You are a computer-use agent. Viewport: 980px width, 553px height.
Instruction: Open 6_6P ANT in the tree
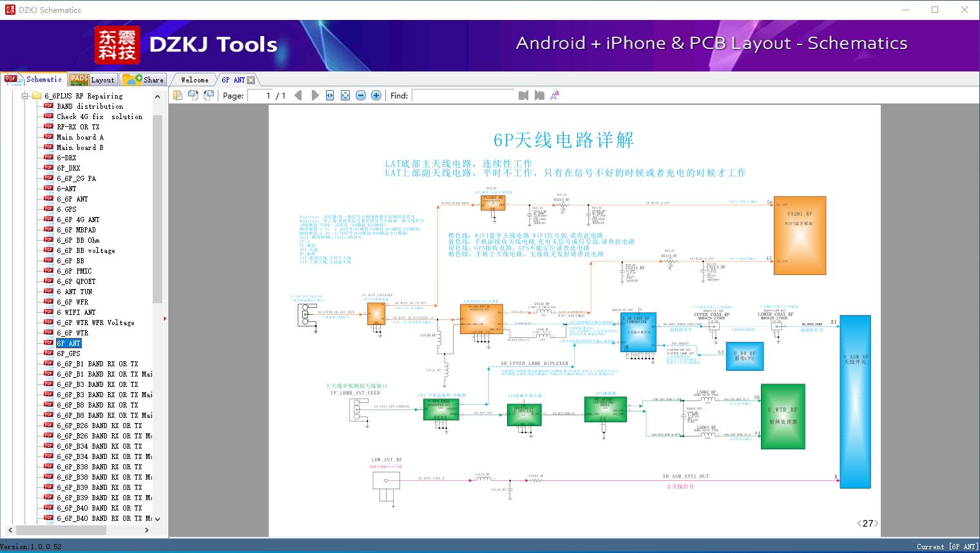[x=72, y=199]
